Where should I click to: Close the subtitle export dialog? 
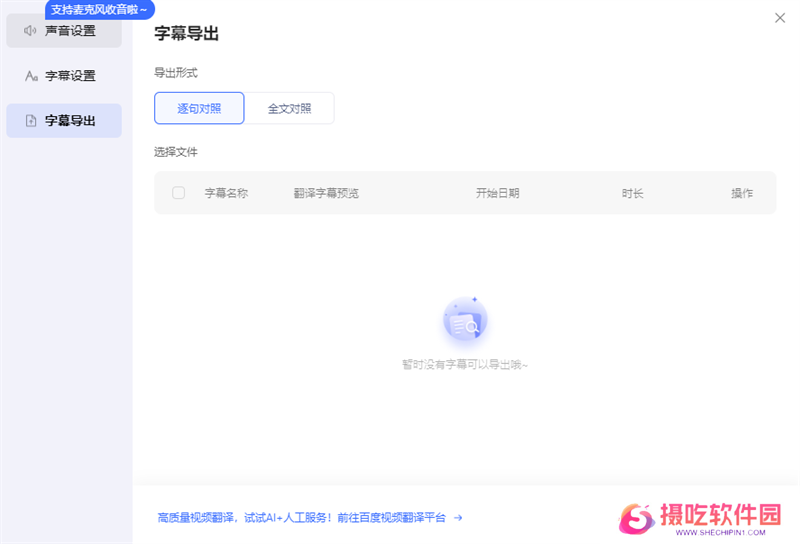(x=780, y=18)
